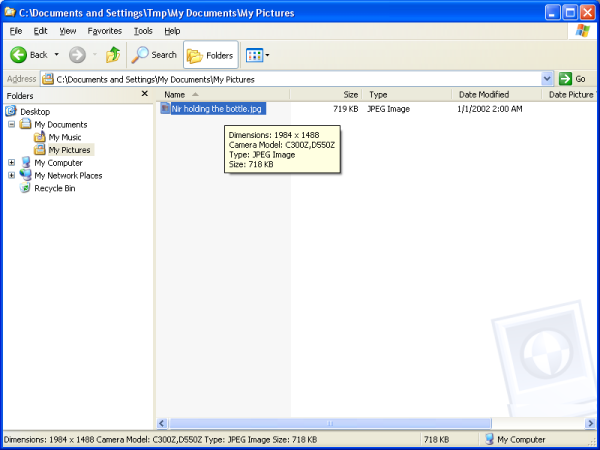The height and width of the screenshot is (450, 600).
Task: Open the Tools menu
Action: tap(143, 31)
